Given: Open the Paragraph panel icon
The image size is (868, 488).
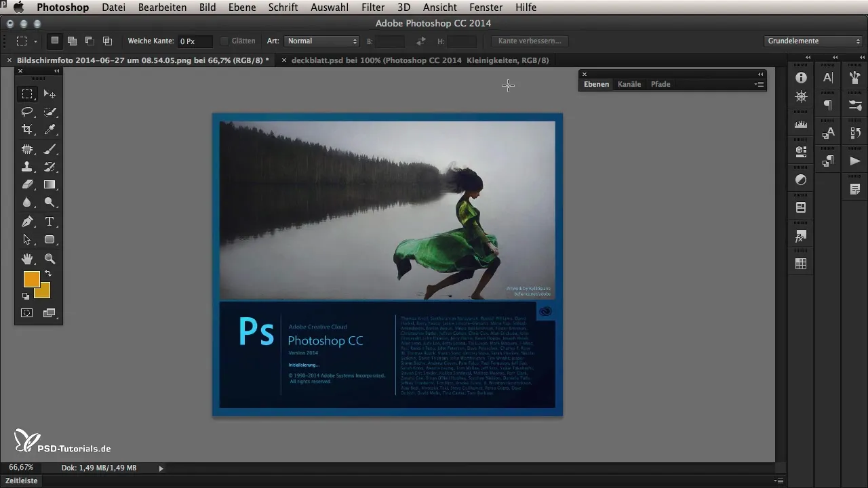Looking at the screenshot, I should [828, 105].
